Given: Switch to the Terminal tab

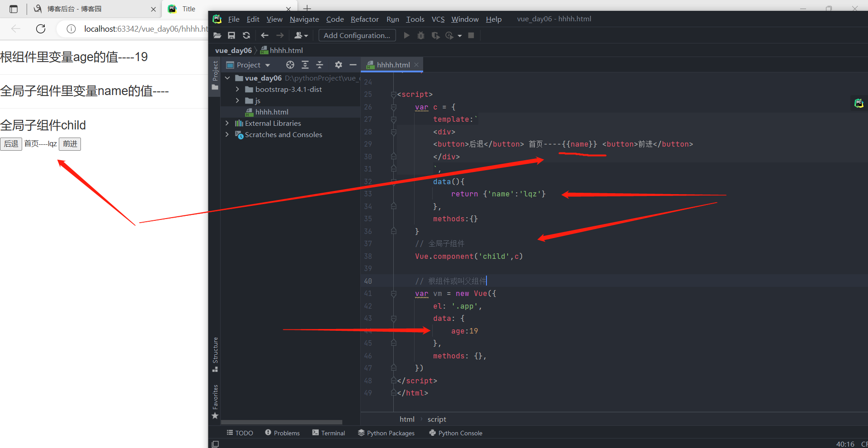Looking at the screenshot, I should coord(329,433).
